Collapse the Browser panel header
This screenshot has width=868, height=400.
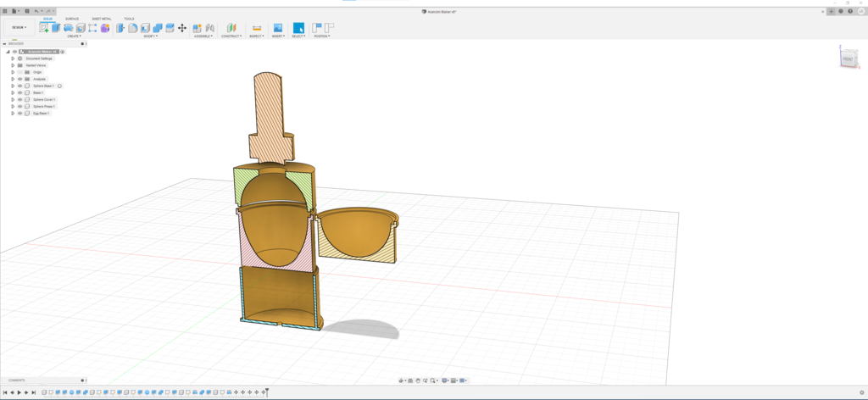click(4, 44)
